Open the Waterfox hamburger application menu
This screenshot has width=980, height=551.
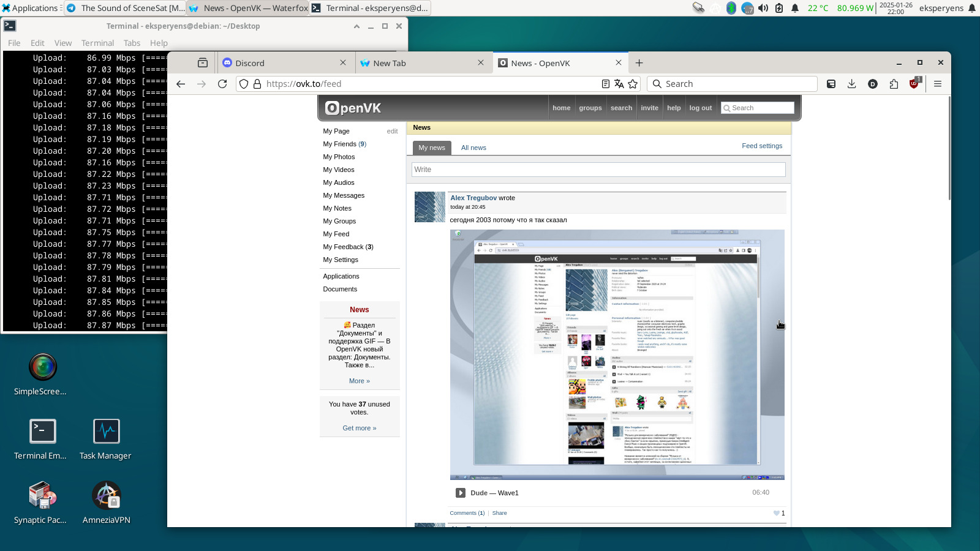pyautogui.click(x=938, y=84)
